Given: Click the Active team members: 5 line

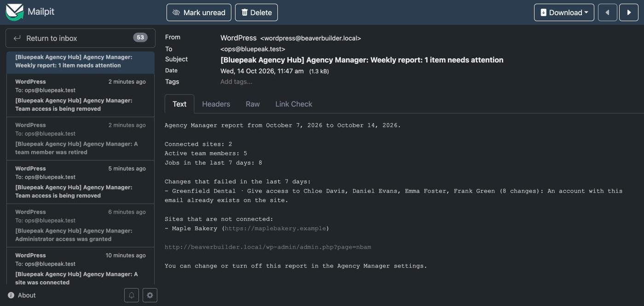Looking at the screenshot, I should pos(206,153).
